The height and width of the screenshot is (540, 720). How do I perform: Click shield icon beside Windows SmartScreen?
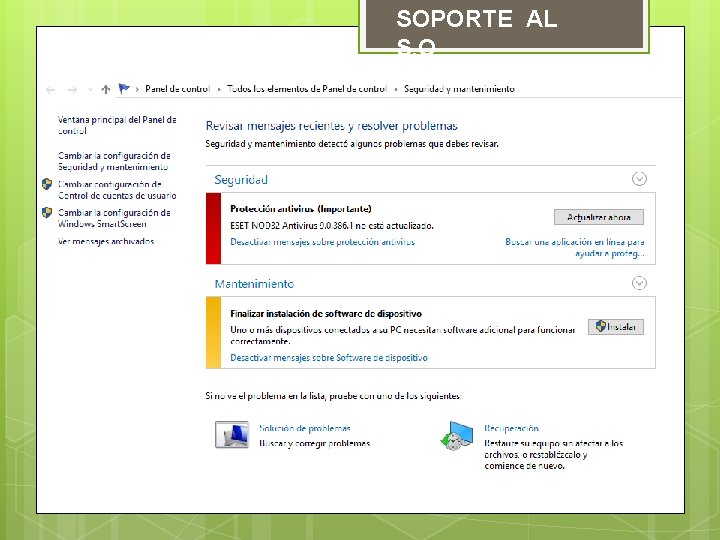(47, 213)
